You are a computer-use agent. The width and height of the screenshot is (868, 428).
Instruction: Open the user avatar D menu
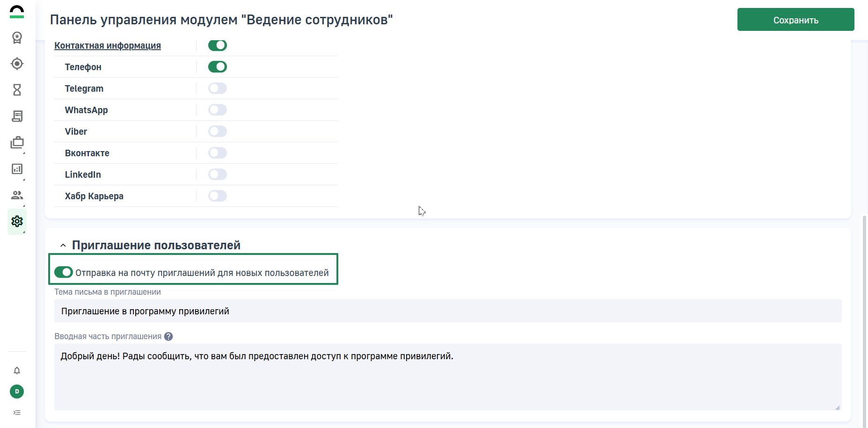pos(17,392)
